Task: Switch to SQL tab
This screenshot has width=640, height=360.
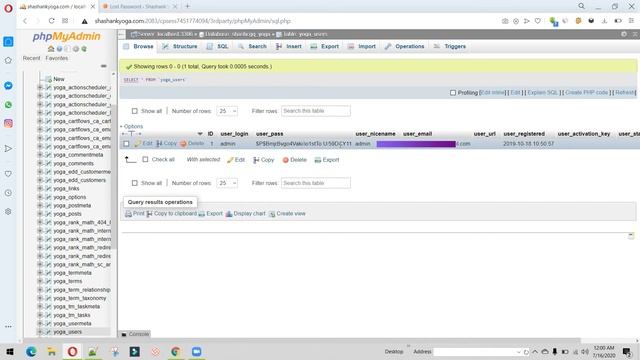Action: coord(218,47)
